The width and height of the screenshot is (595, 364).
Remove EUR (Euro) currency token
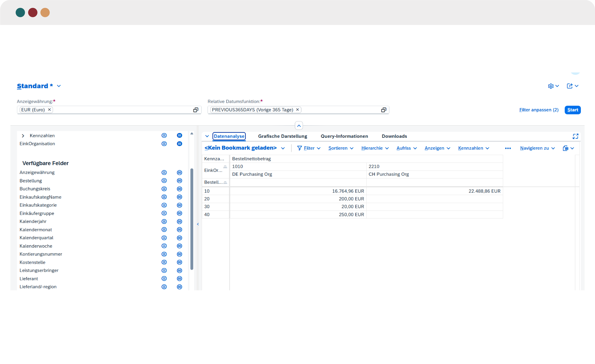point(49,110)
